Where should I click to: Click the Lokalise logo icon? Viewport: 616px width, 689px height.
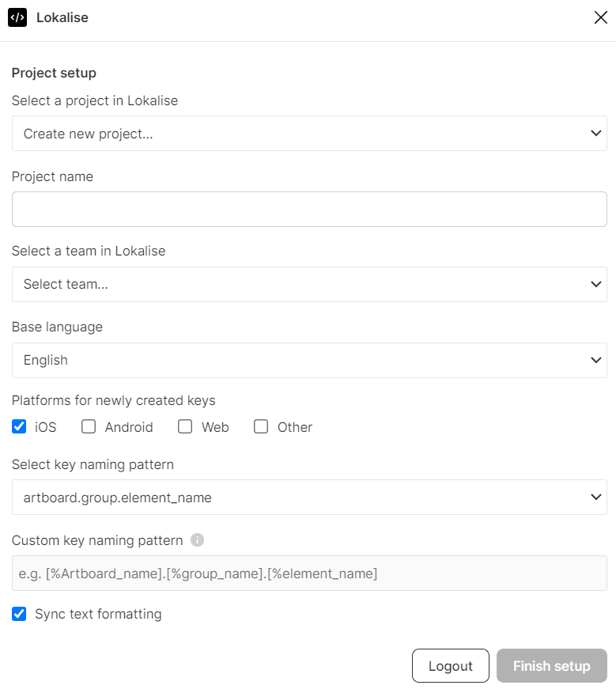[x=17, y=17]
